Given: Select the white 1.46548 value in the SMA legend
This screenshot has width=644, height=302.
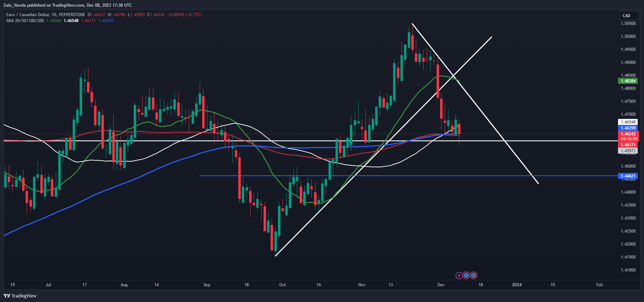Looking at the screenshot, I should pyautogui.click(x=71, y=21).
